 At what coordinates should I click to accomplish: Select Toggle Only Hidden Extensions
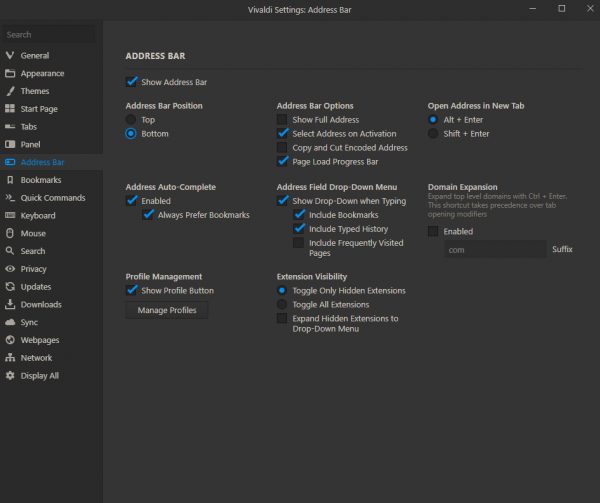point(282,290)
